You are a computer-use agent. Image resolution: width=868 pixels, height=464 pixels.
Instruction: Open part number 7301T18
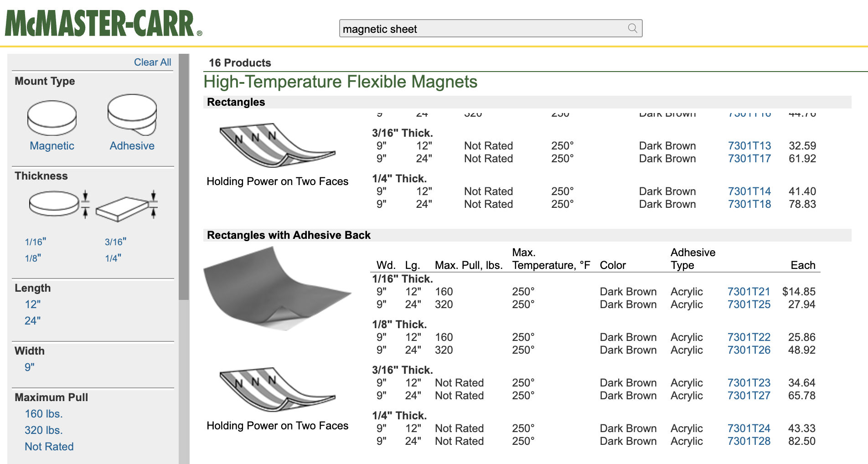[x=749, y=204]
